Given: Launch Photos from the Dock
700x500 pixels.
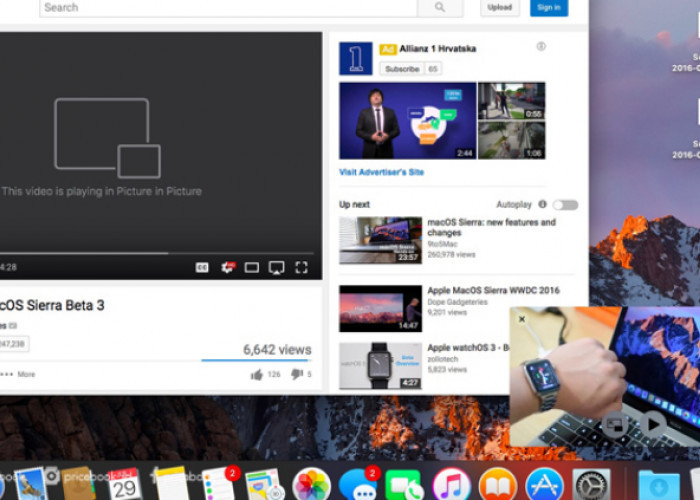Looking at the screenshot, I should point(311,485).
